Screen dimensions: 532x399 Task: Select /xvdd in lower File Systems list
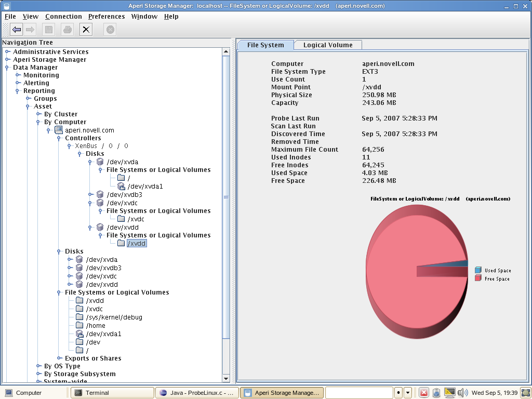(95, 301)
